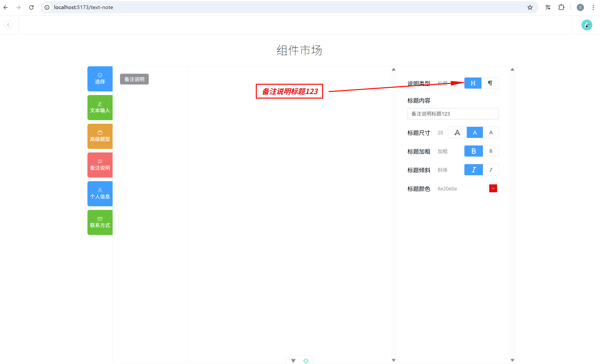The height and width of the screenshot is (364, 600).
Task: Enable bold with large B button
Action: (473, 151)
